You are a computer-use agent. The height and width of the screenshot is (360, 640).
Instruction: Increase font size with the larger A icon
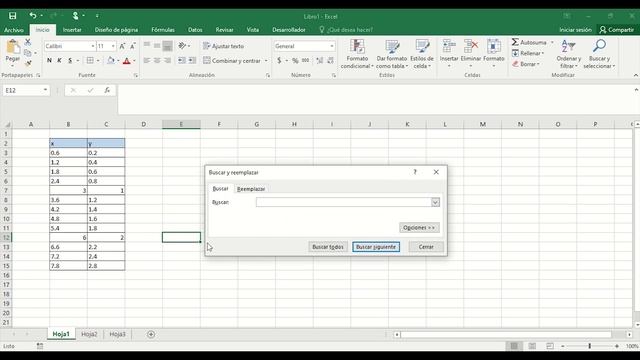122,46
